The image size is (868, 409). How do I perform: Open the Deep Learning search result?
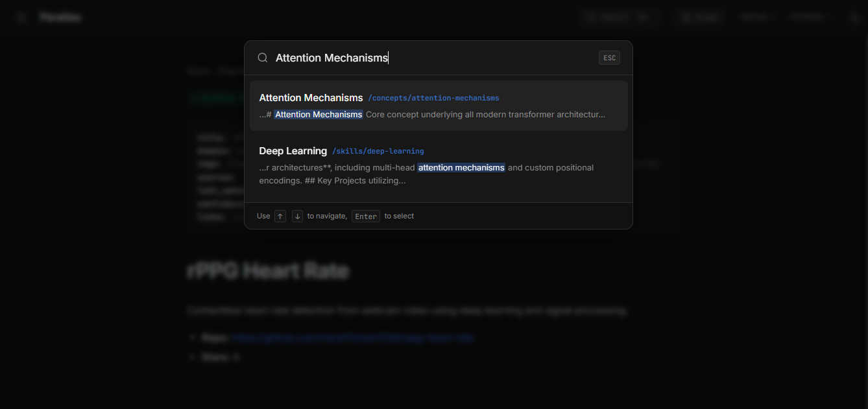click(439, 165)
